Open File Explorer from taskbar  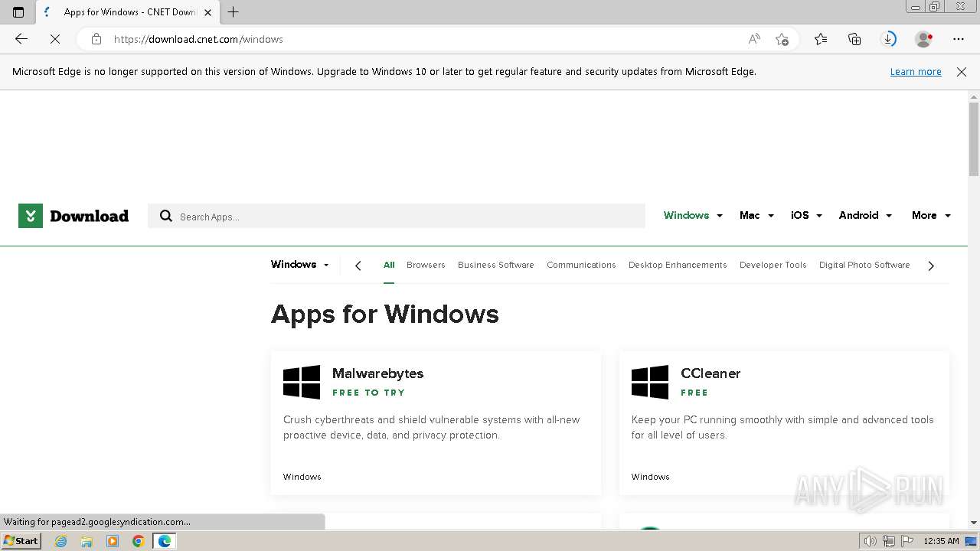pos(87,541)
